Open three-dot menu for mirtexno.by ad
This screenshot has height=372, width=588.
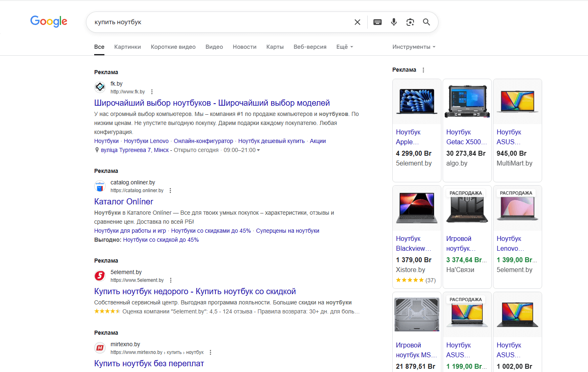pos(210,352)
